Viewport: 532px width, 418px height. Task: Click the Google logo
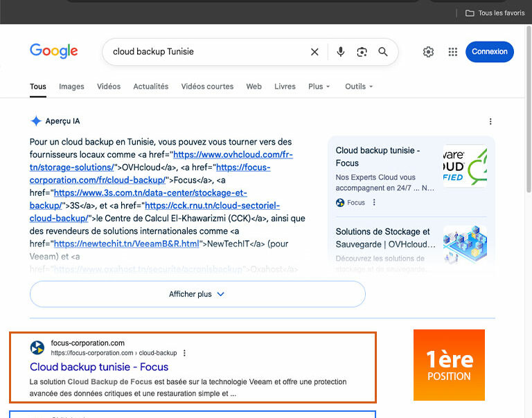click(x=53, y=51)
